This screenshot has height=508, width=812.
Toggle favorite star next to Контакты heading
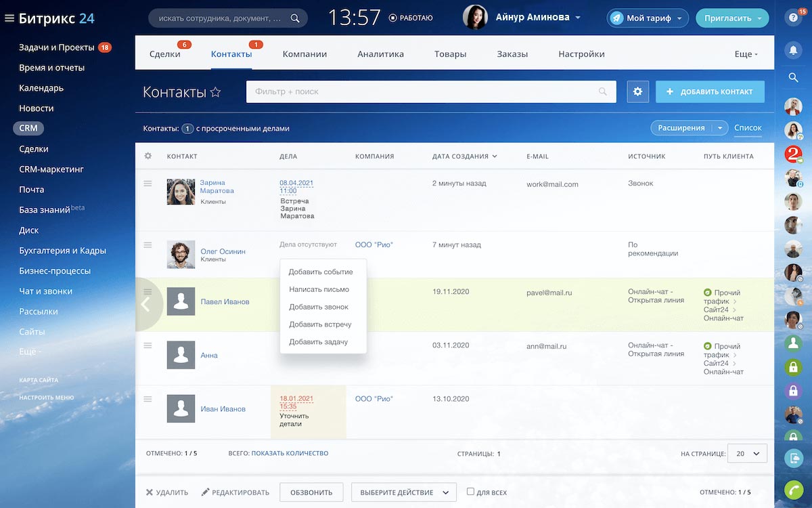tap(215, 91)
